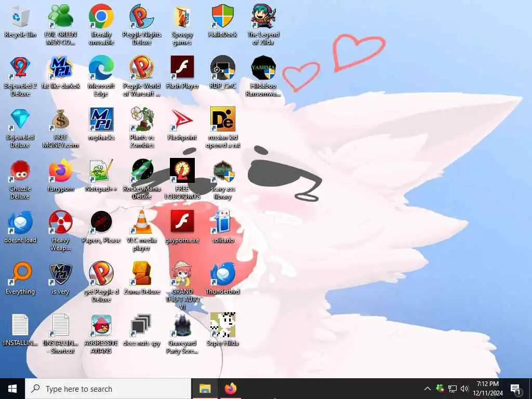Select the FREE LOBOTOMYS icon
The height and width of the screenshot is (399, 532).
pos(182,170)
